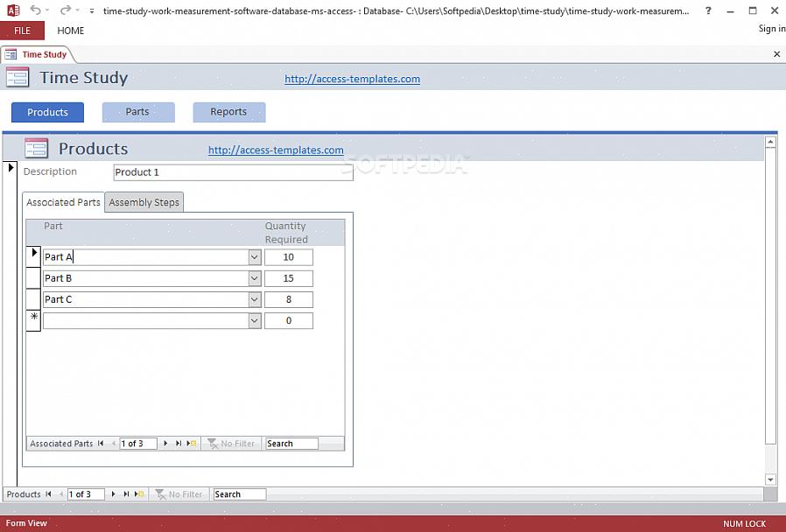Screen dimensions: 786x532
Task: Select the Part A row selector
Action: (x=33, y=256)
